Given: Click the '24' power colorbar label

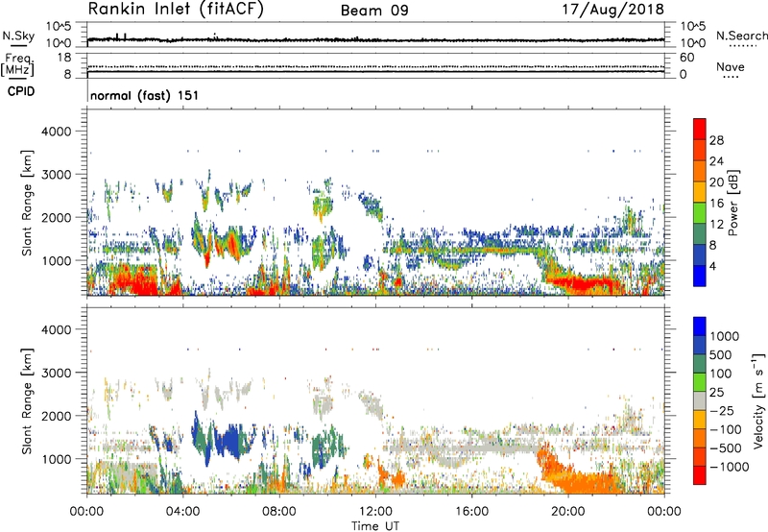Looking at the screenshot, I should coord(716,161).
